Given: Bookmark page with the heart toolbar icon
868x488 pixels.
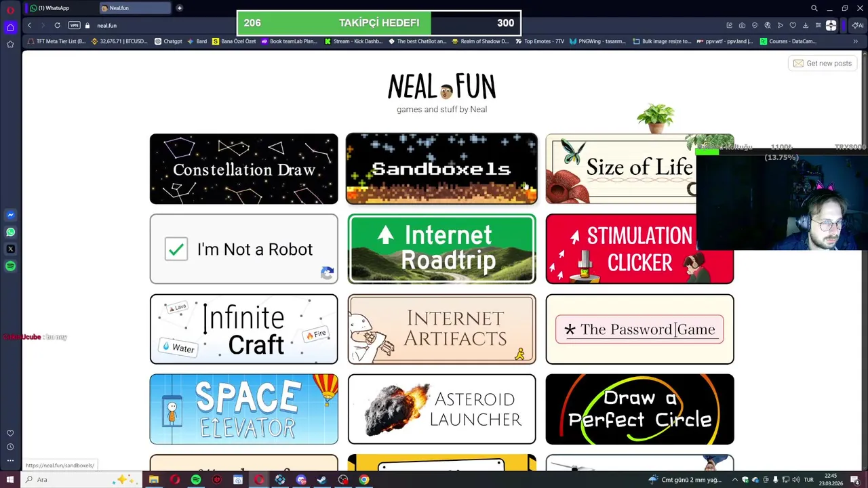Looking at the screenshot, I should pyautogui.click(x=793, y=25).
